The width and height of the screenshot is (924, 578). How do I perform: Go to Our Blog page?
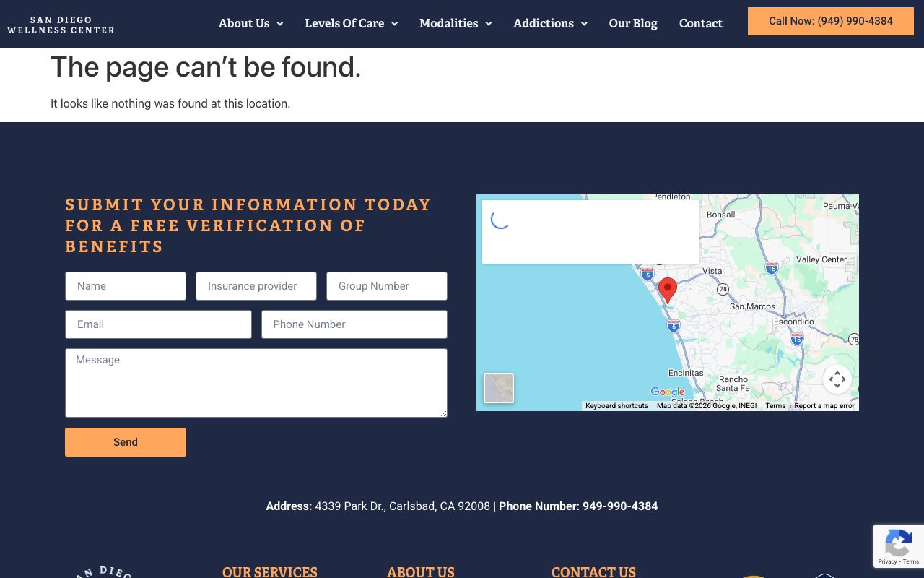coord(633,24)
